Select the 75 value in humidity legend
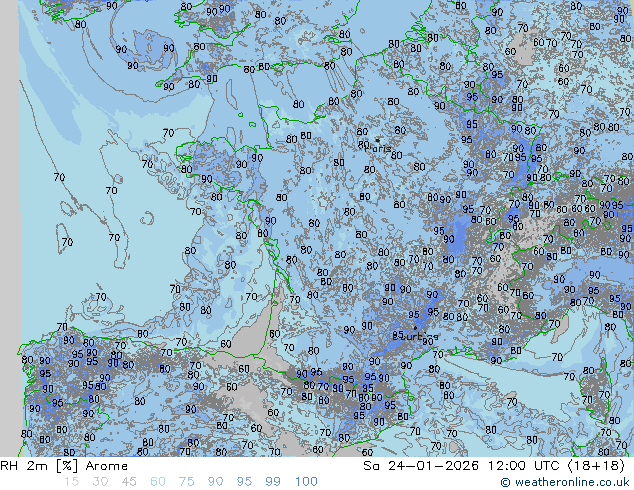The width and height of the screenshot is (634, 490). [x=186, y=481]
